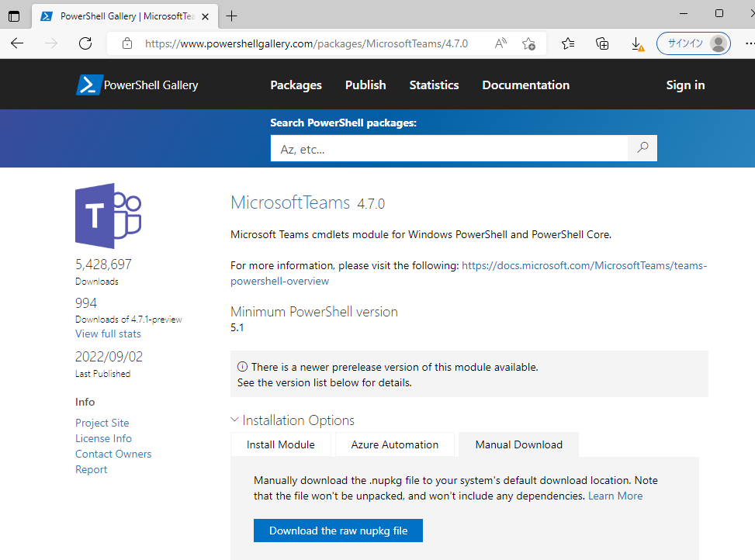The height and width of the screenshot is (560, 755).
Task: Click the browser Forward arrow
Action: pyautogui.click(x=51, y=43)
